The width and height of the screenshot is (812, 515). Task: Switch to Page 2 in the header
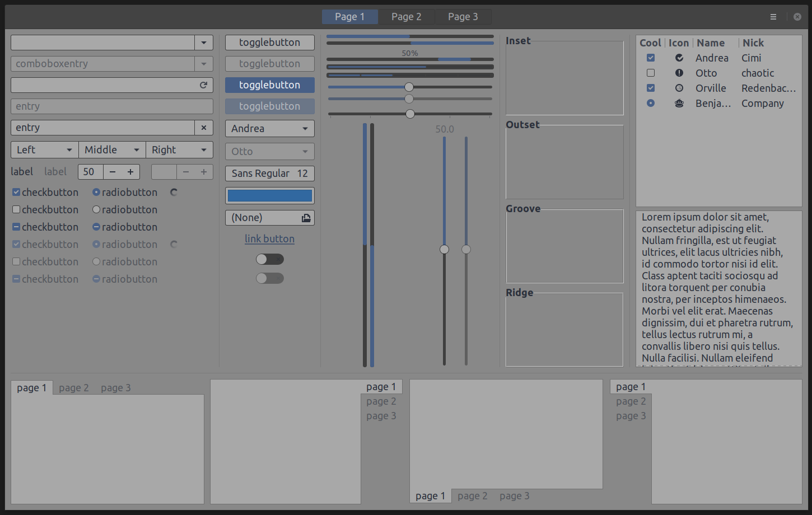pyautogui.click(x=407, y=17)
